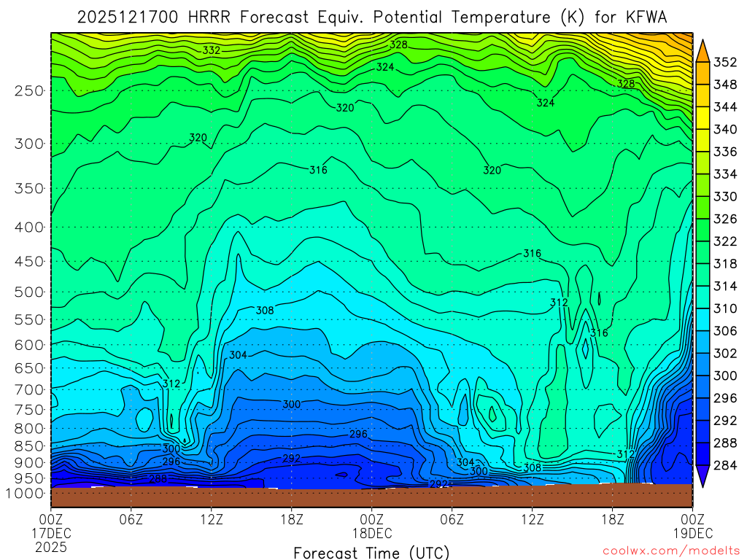Click the pressure axis label 450
The width and height of the screenshot is (747, 560).
pos(29,262)
